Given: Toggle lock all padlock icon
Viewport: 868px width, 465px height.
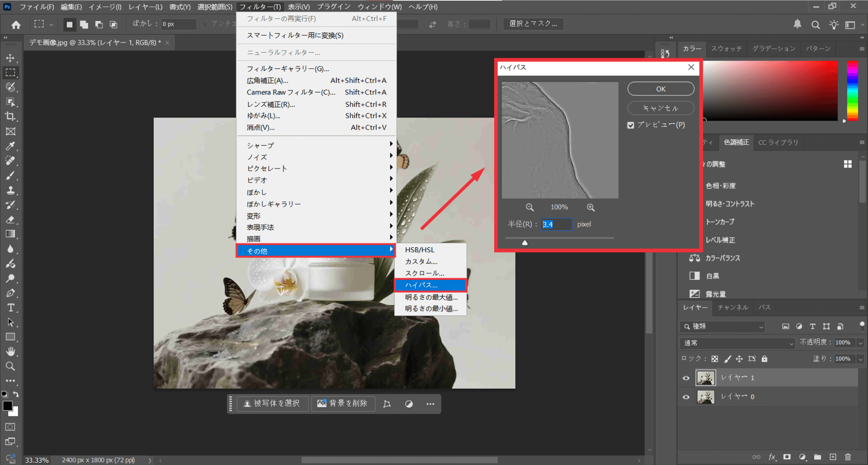Looking at the screenshot, I should pos(765,359).
